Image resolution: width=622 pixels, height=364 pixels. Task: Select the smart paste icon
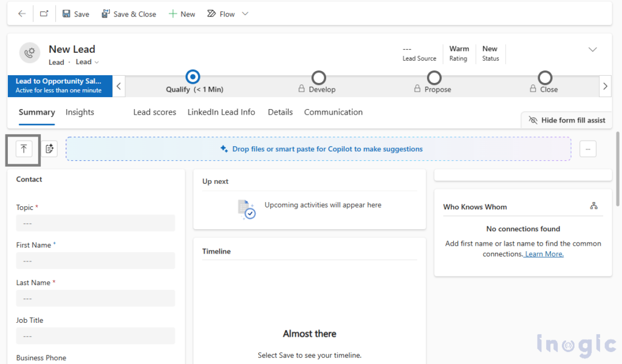click(50, 149)
